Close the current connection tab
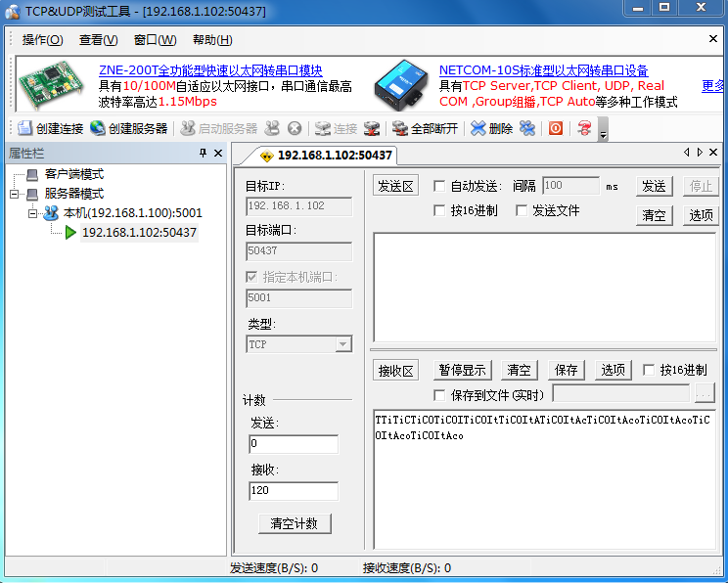Image resolution: width=728 pixels, height=583 pixels. (x=713, y=153)
